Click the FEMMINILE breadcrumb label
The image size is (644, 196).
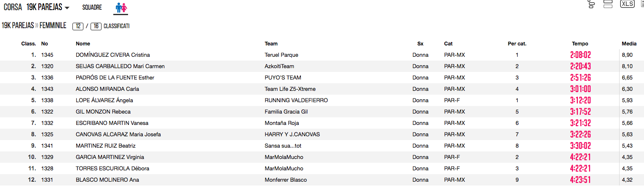(x=53, y=26)
